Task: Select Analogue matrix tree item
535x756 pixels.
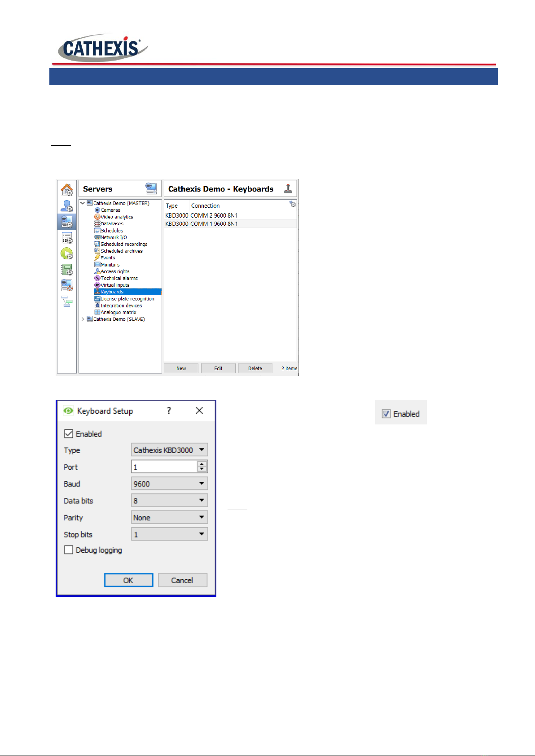Action: [x=118, y=312]
